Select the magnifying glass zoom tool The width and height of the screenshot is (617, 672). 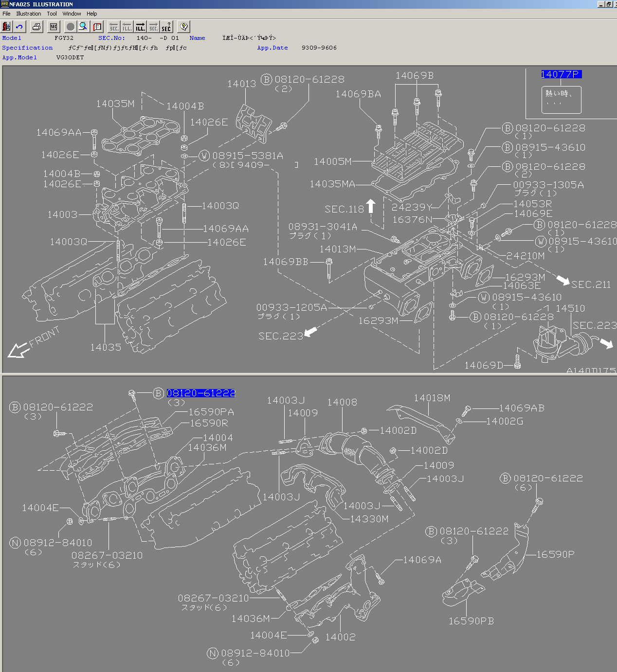coord(84,27)
